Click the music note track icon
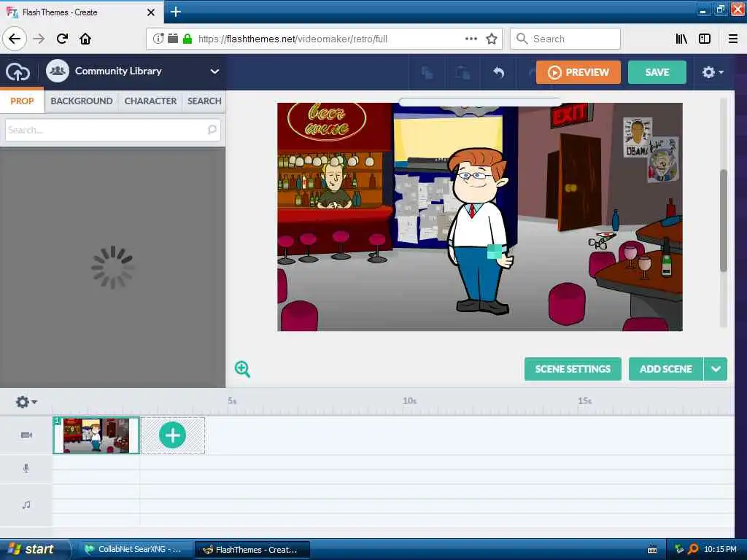 pyautogui.click(x=26, y=505)
